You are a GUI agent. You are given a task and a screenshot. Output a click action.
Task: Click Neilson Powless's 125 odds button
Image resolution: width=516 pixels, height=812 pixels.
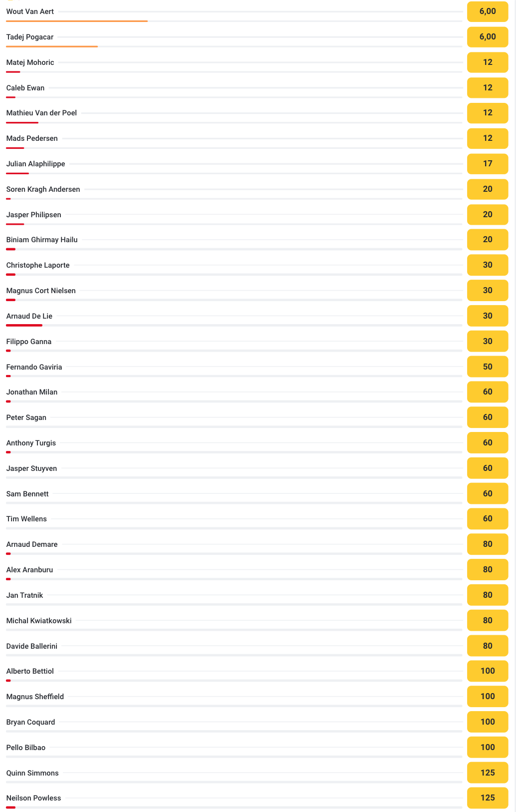[x=487, y=798]
